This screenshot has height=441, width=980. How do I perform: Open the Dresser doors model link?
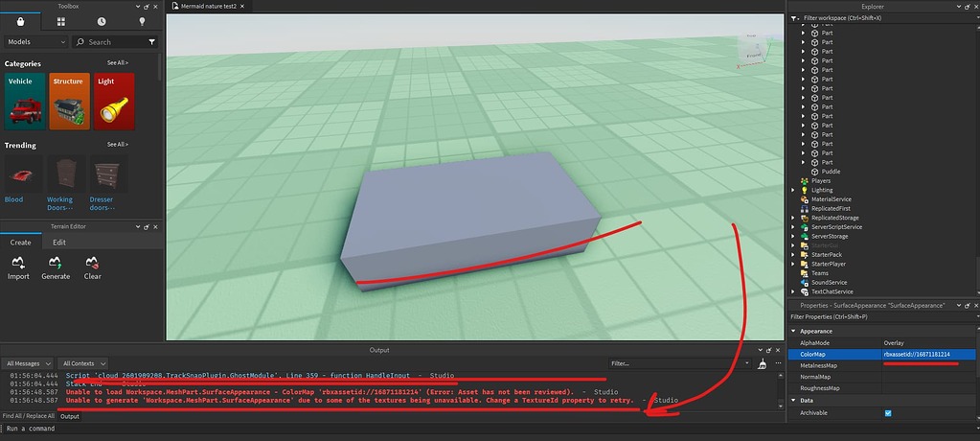pos(103,203)
